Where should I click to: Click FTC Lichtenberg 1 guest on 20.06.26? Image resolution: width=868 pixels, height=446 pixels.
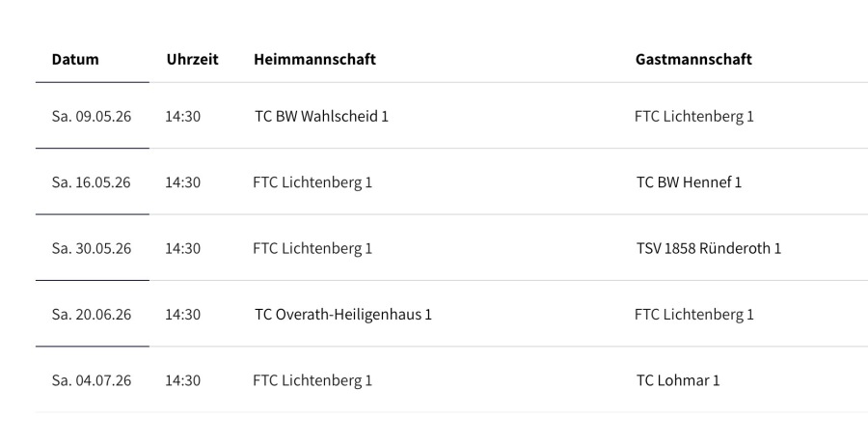(x=693, y=314)
